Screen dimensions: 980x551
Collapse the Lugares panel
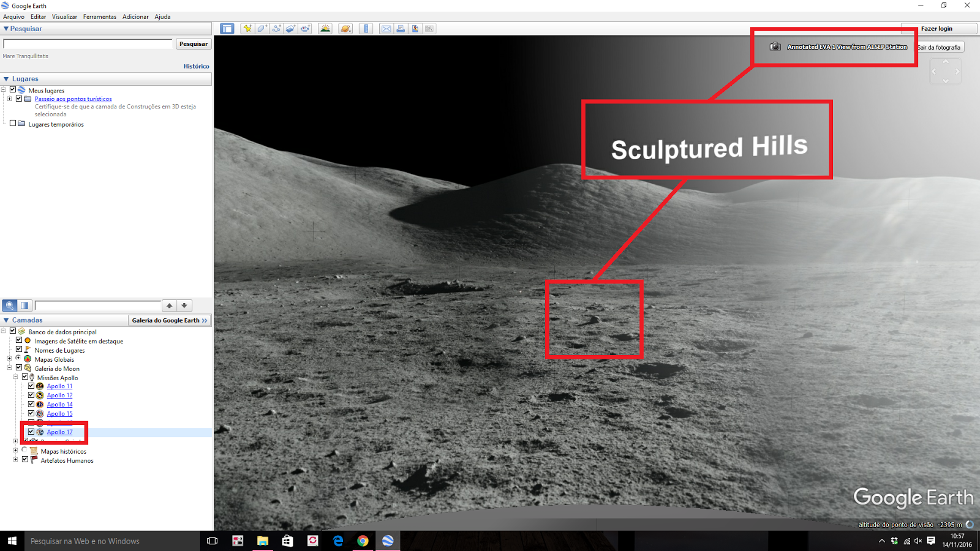[x=6, y=79]
